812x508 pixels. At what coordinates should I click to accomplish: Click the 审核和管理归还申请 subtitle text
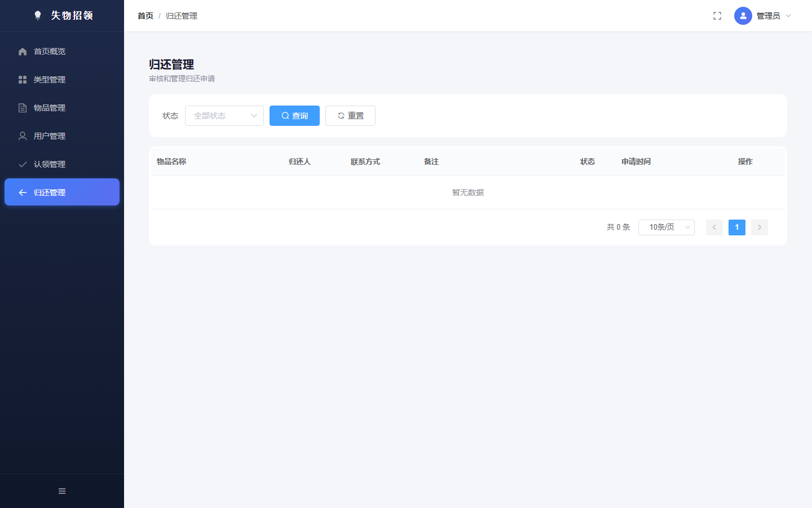pos(182,78)
